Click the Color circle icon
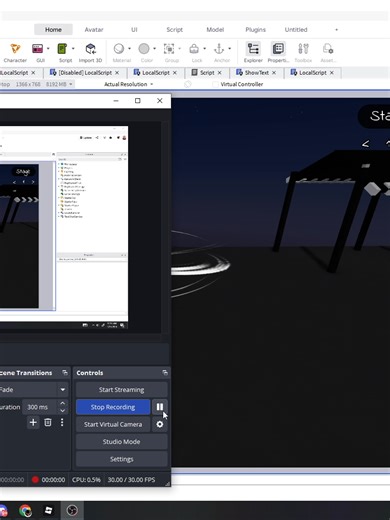This screenshot has width=390, height=520. [144, 49]
